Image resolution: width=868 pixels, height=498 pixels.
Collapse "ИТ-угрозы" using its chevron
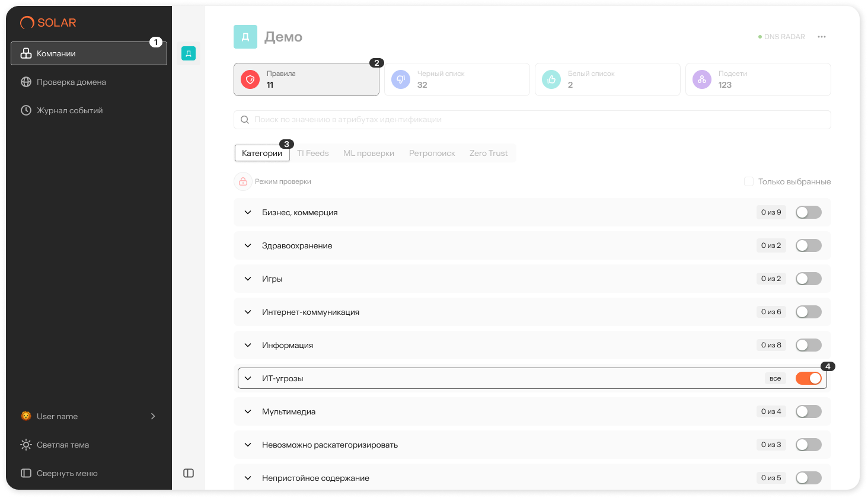pos(247,378)
